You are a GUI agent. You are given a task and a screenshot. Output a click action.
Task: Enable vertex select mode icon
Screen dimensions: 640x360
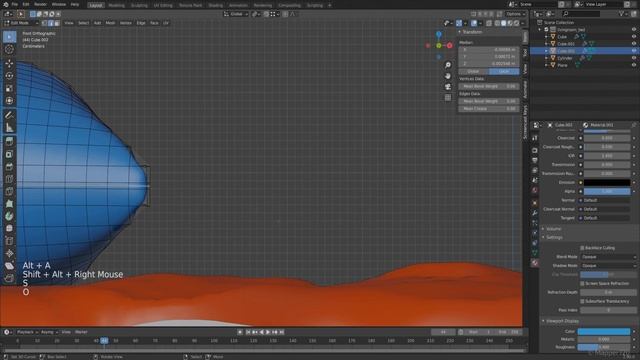pos(44,23)
